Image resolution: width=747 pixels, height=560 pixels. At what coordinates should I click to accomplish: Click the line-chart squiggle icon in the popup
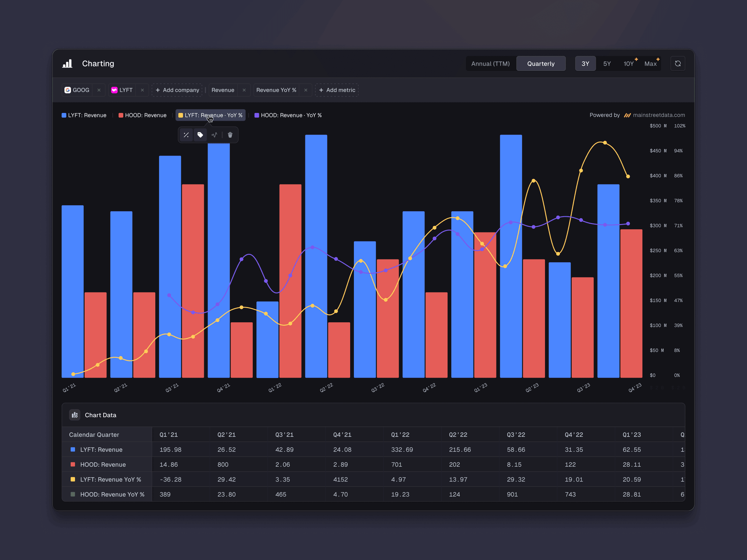tap(214, 135)
